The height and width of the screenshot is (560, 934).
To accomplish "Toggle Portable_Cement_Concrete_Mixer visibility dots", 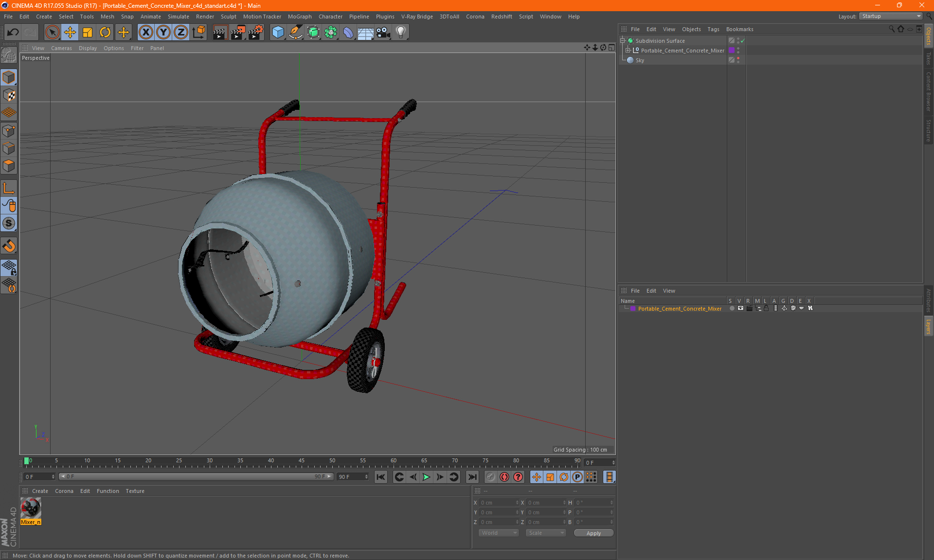I will (738, 51).
